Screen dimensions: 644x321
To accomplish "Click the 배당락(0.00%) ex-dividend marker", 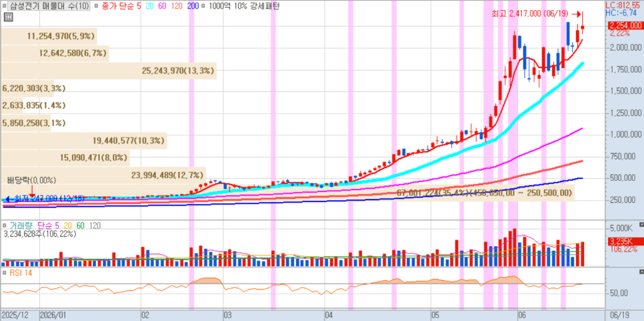I will 31,180.
